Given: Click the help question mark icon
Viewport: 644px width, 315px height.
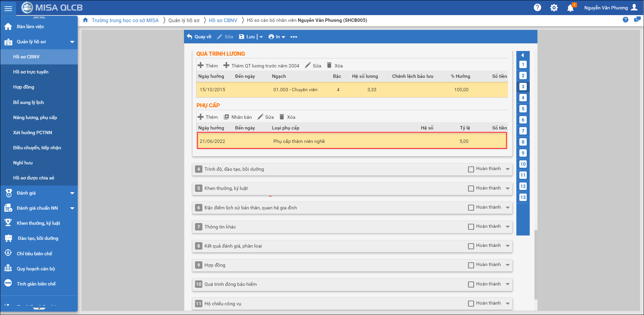Looking at the screenshot, I should point(537,7).
